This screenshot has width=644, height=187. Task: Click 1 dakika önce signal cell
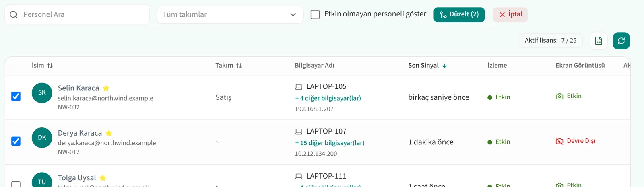(431, 142)
